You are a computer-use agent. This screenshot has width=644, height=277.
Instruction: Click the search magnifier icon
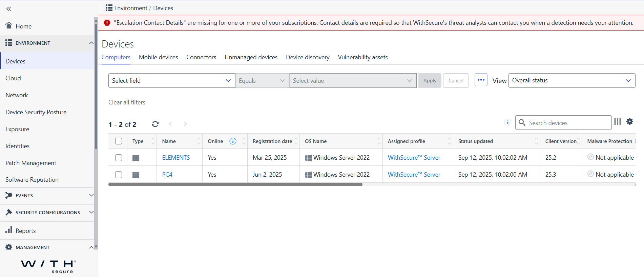(522, 122)
